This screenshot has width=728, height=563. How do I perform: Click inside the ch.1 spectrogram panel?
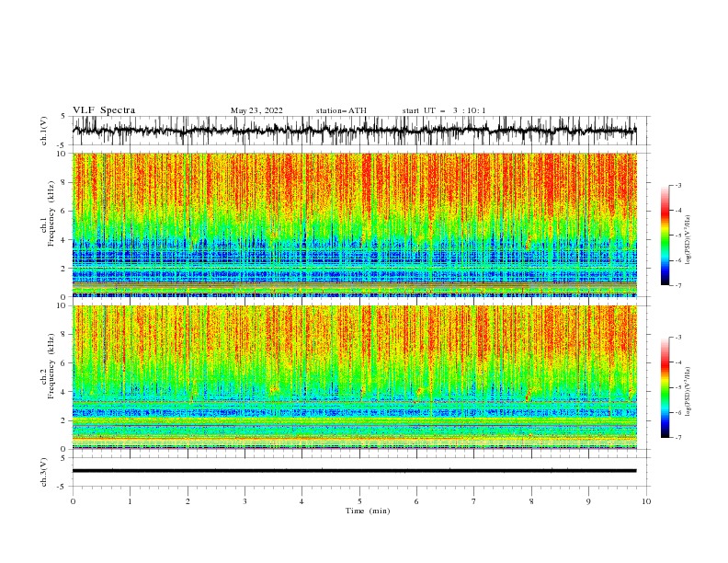[x=355, y=224]
